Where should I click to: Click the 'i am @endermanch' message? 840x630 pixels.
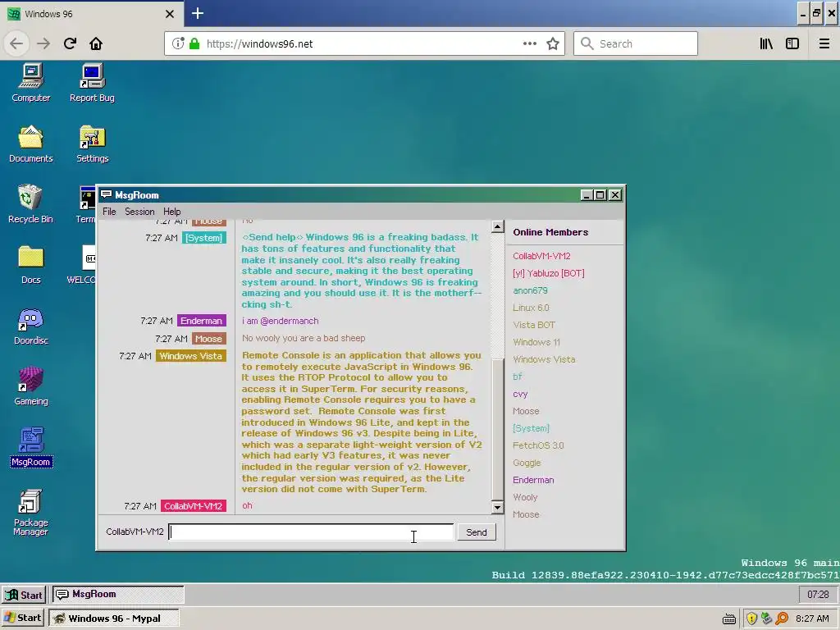click(281, 321)
